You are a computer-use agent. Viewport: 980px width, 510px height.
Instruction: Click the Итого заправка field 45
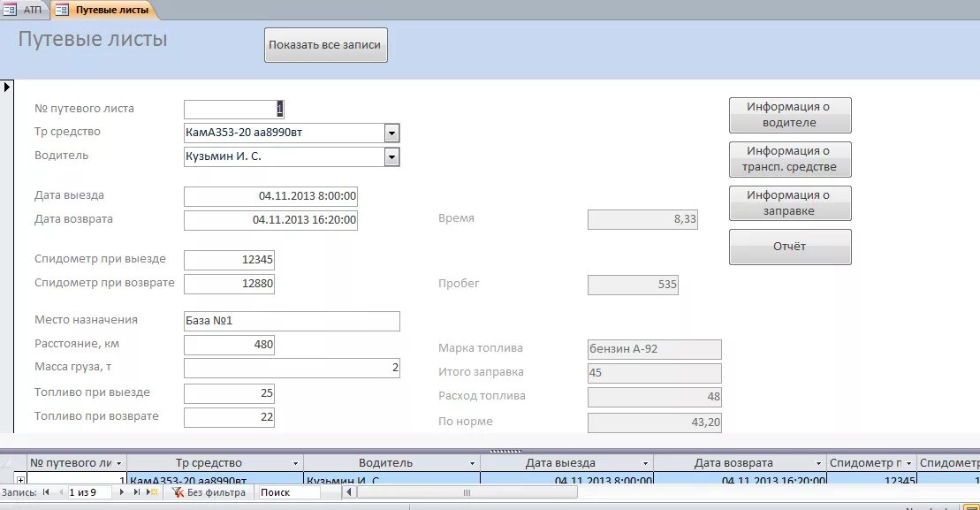[655, 373]
